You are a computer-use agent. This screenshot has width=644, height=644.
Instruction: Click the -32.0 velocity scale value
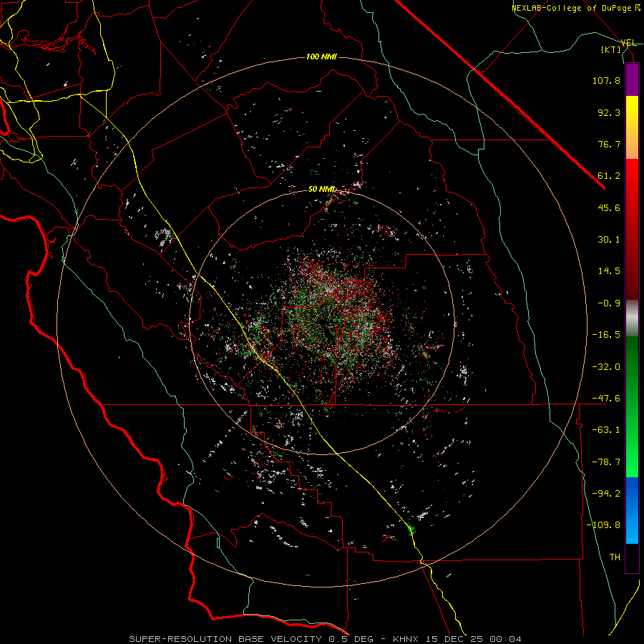606,367
